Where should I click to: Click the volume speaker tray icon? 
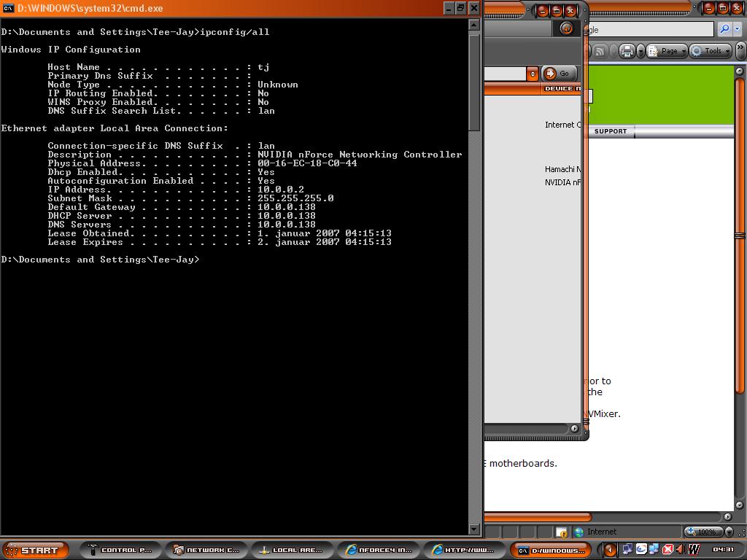click(x=680, y=549)
